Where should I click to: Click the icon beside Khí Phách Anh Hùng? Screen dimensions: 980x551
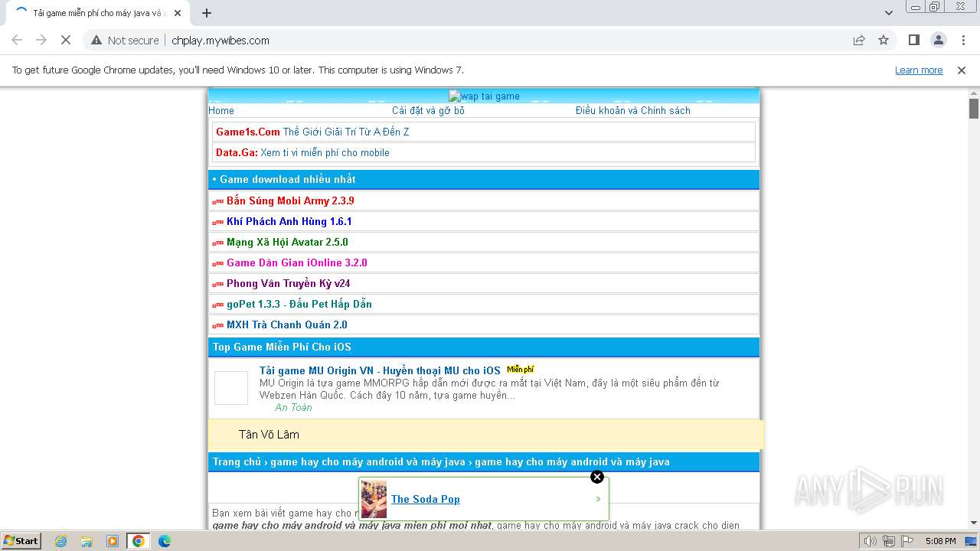218,222
